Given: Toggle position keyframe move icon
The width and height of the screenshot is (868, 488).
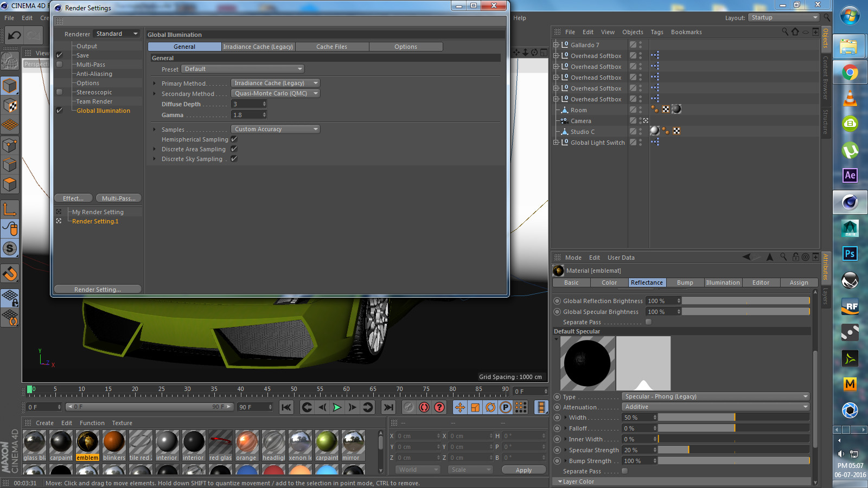Looking at the screenshot, I should click(x=460, y=407).
